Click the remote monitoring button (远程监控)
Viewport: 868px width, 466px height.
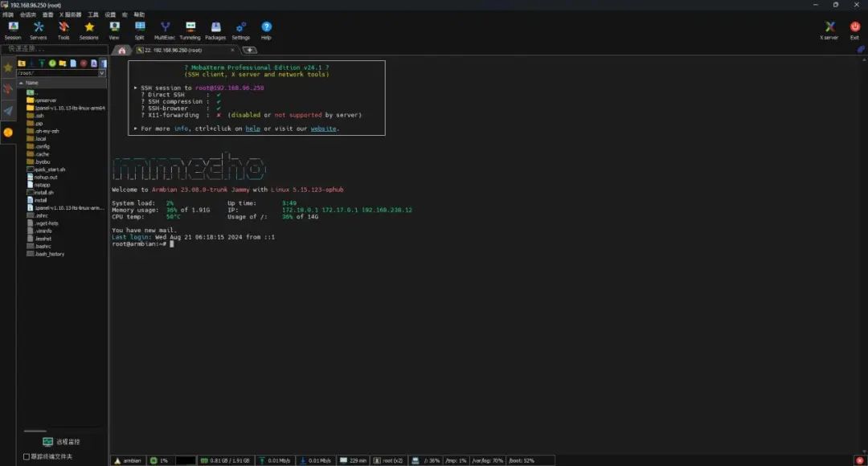tap(61, 442)
